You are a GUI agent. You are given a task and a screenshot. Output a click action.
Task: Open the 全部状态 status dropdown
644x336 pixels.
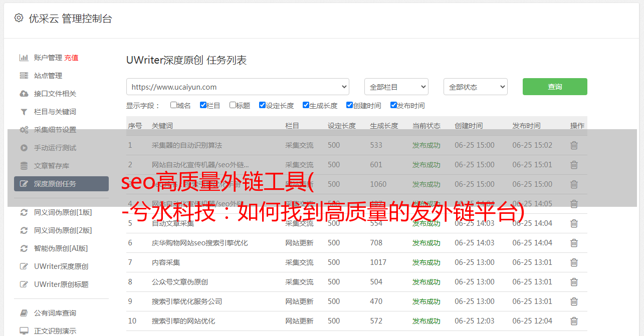pos(475,87)
